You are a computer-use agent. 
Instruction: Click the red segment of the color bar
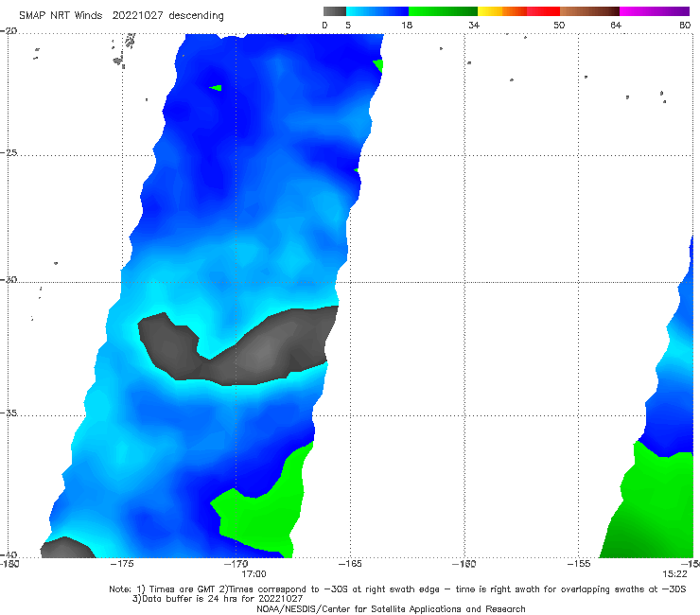543,11
